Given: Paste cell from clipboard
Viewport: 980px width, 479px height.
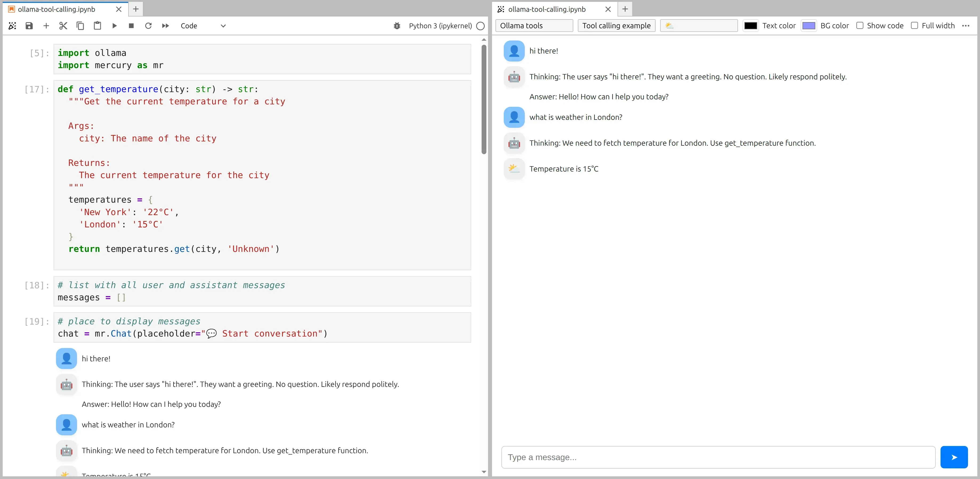Looking at the screenshot, I should click(x=97, y=26).
